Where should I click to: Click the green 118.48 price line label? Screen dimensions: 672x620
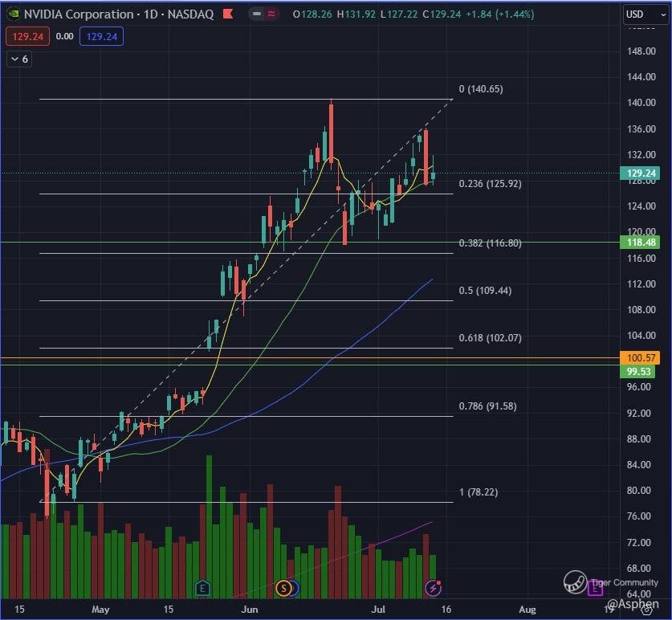(x=640, y=243)
